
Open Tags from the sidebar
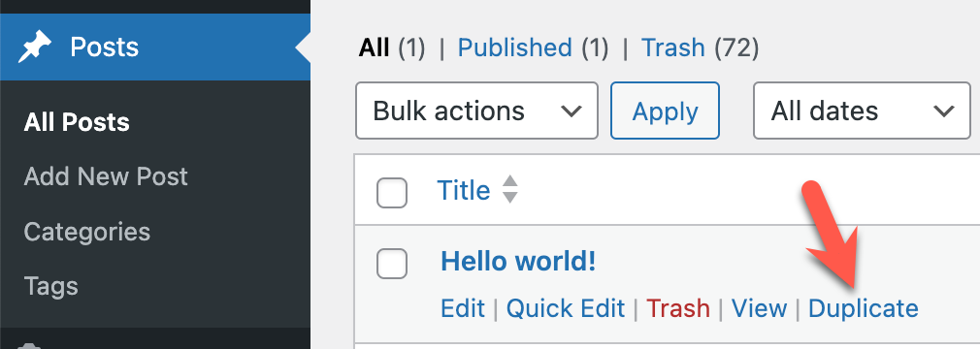coord(50,287)
